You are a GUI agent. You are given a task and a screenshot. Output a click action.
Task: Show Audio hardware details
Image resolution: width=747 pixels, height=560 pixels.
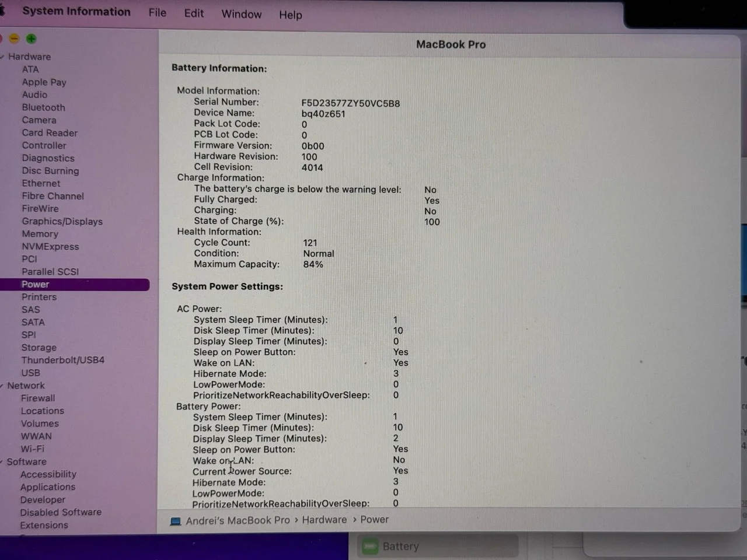point(35,94)
